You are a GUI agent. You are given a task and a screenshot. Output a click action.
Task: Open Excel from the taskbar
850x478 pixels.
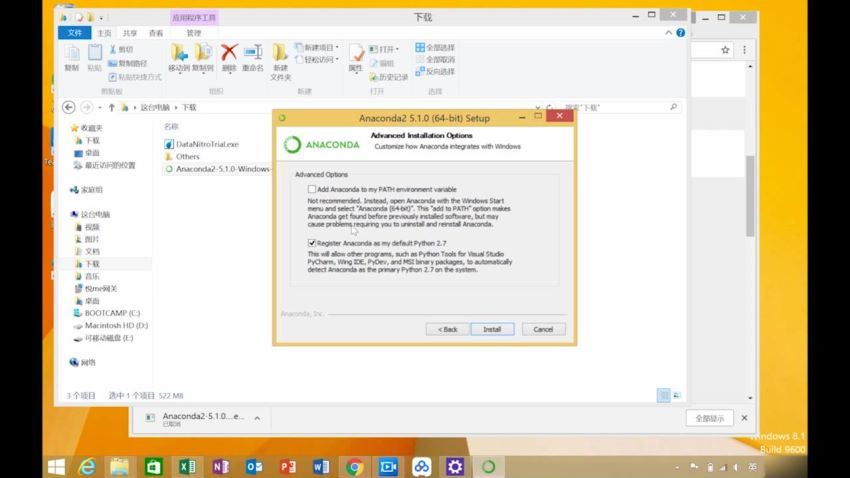(x=187, y=467)
